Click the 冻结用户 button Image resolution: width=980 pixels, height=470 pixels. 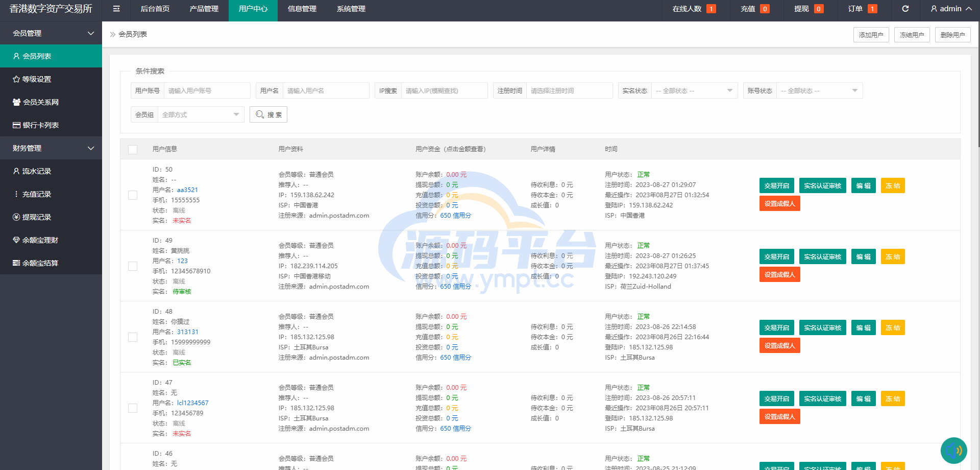click(x=912, y=35)
